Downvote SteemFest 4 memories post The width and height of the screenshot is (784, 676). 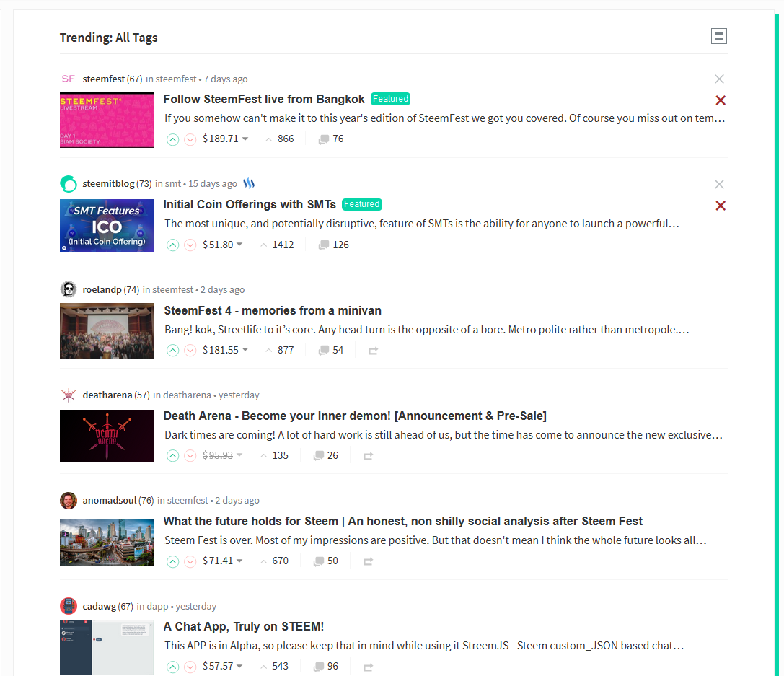tap(190, 351)
